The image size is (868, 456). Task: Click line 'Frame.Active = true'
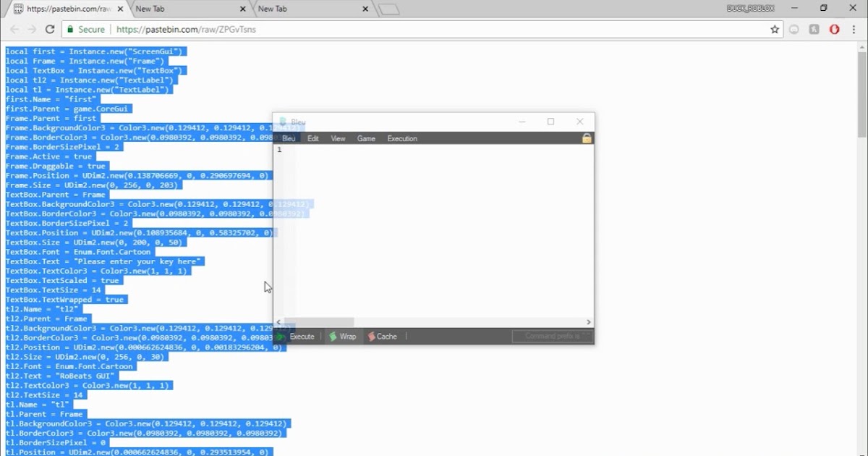pos(50,156)
